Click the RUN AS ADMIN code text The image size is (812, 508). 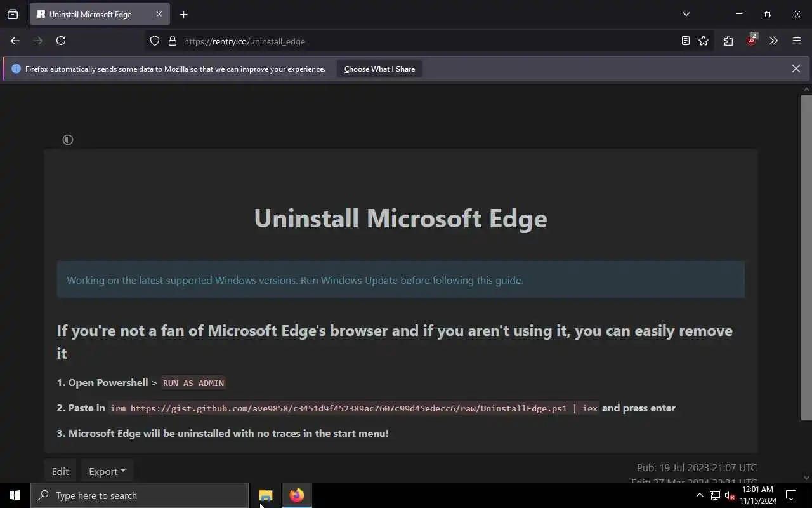click(193, 383)
